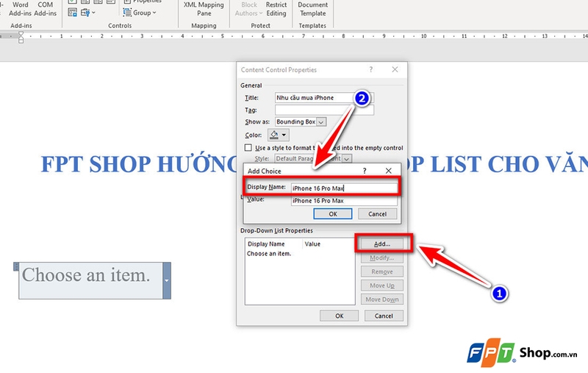Select the Value column header
Viewport: 588px width, 373px height.
pyautogui.click(x=312, y=244)
